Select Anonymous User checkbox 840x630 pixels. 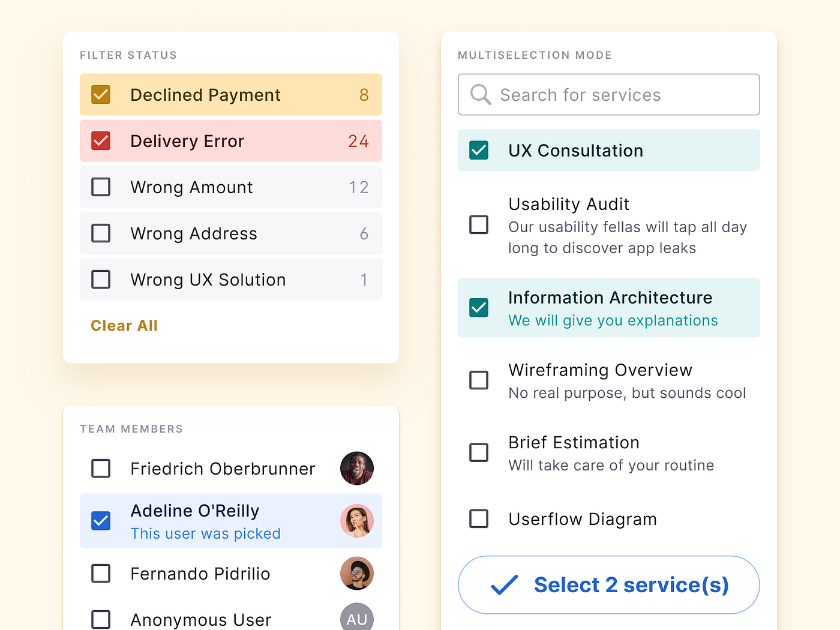[x=101, y=620]
